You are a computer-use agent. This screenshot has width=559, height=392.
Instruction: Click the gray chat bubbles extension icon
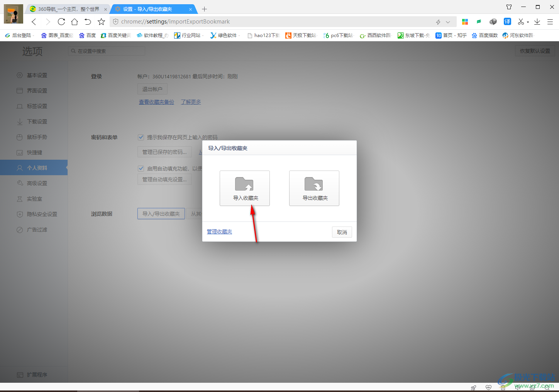493,22
